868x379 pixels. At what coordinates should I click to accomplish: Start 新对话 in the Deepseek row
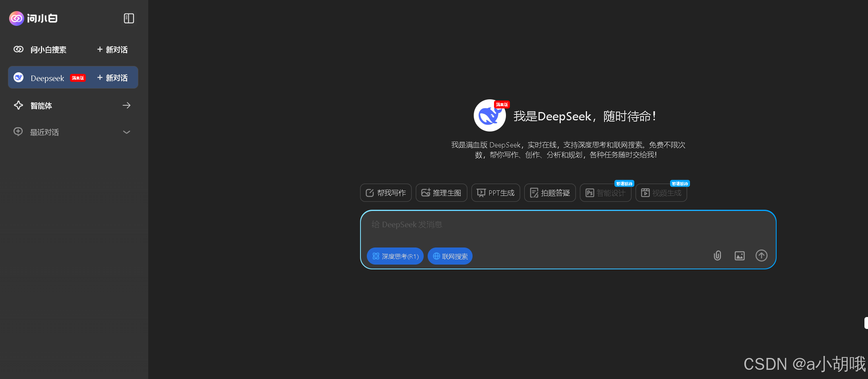112,78
